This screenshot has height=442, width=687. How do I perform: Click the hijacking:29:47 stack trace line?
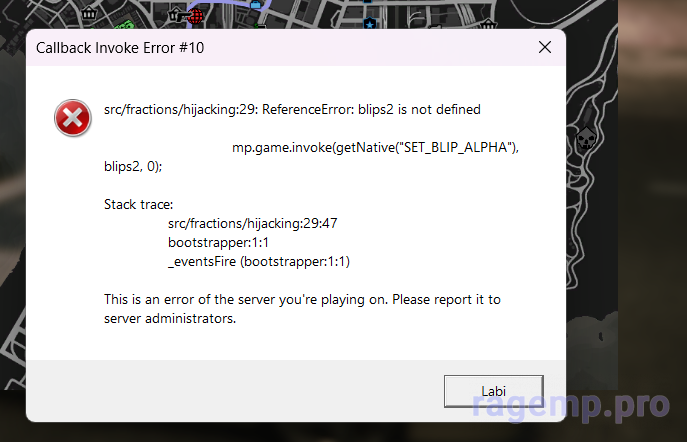click(253, 223)
